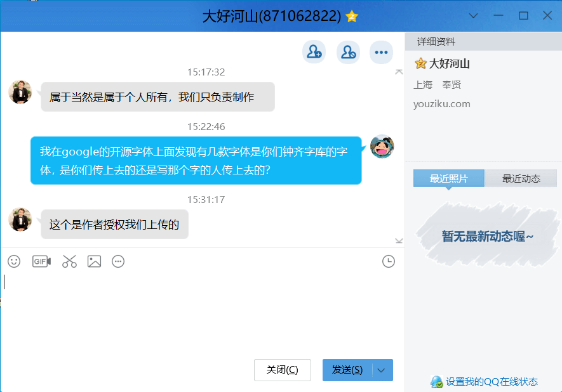Click the block user icon
The image size is (562, 392).
347,52
